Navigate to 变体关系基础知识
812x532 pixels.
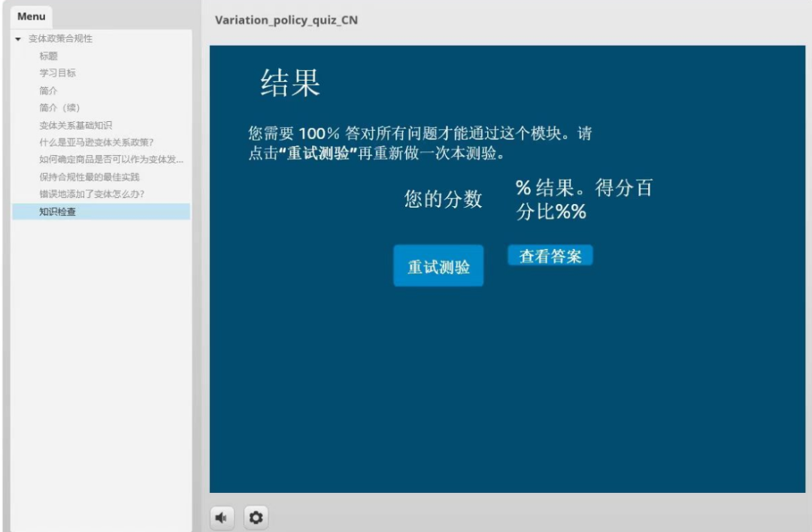tap(74, 125)
